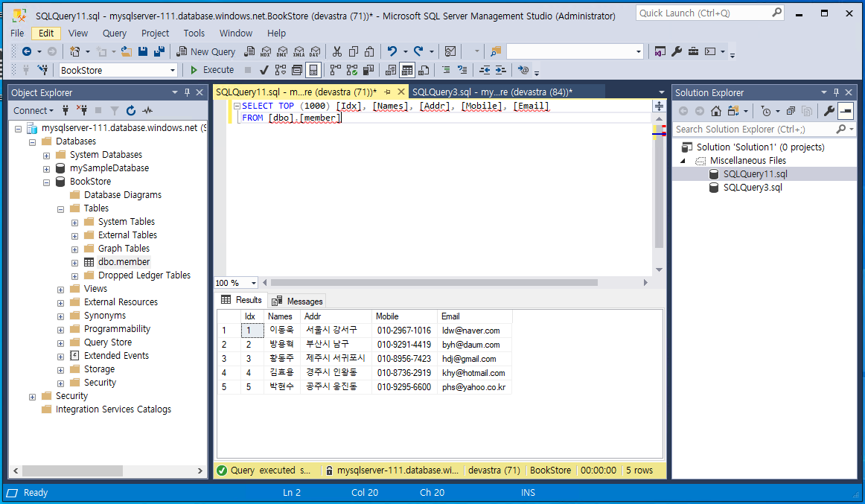Click the Home icon in Solution Explorer
Screen dimensions: 865x504
point(716,112)
